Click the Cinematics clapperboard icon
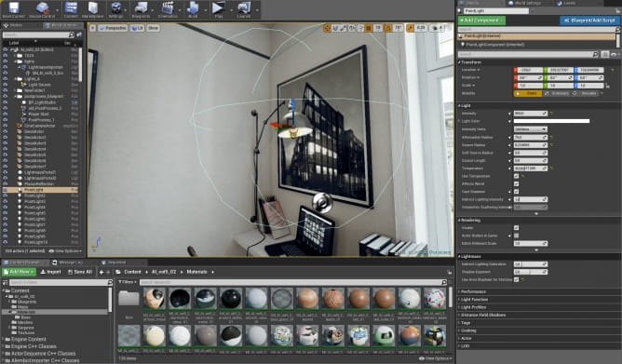The height and width of the screenshot is (364, 622). (169, 9)
